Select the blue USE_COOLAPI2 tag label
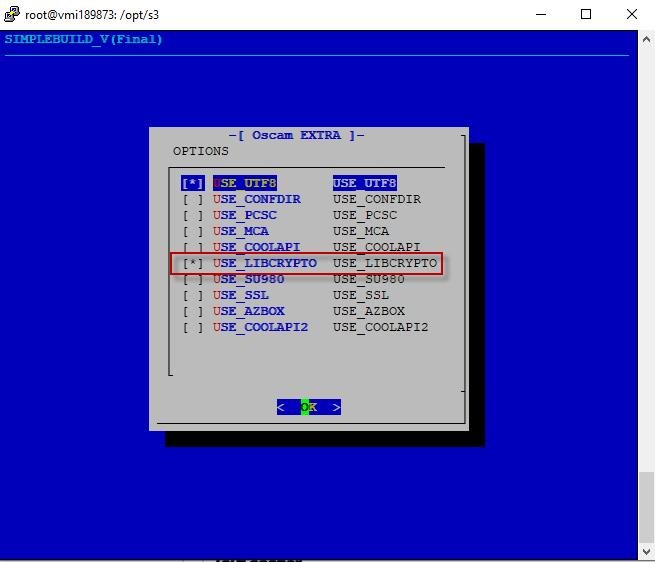Screen dimensions: 655x562 coord(261,327)
